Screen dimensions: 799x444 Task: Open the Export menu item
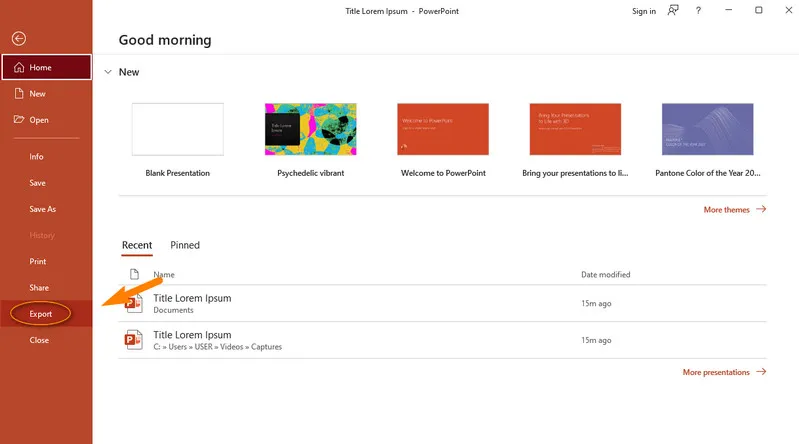tap(41, 314)
